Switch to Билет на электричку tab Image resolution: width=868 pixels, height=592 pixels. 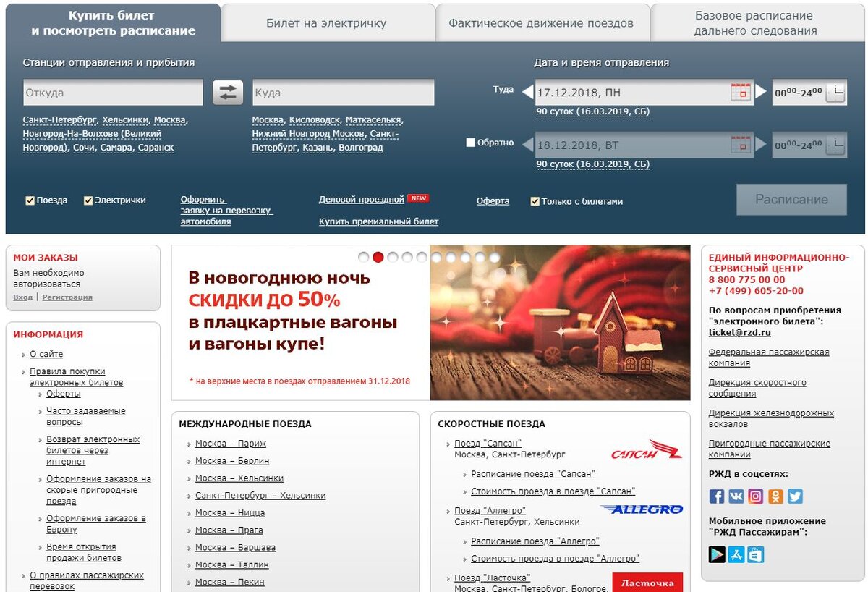(327, 23)
